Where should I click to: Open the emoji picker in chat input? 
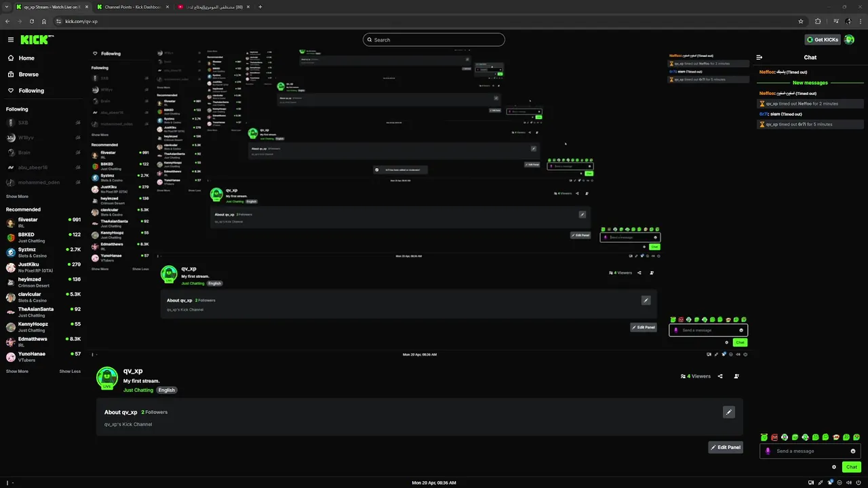pyautogui.click(x=853, y=451)
